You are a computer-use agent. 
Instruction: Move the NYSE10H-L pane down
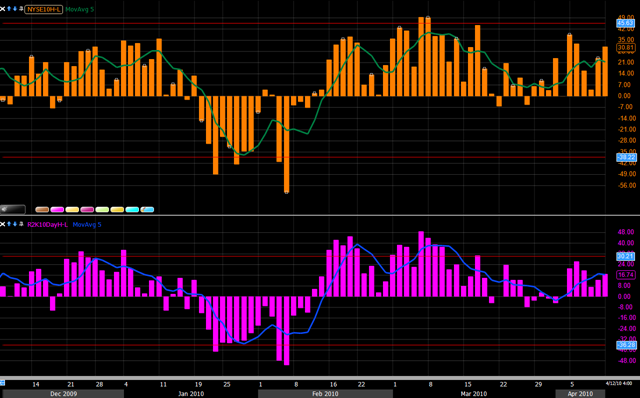pos(15,9)
